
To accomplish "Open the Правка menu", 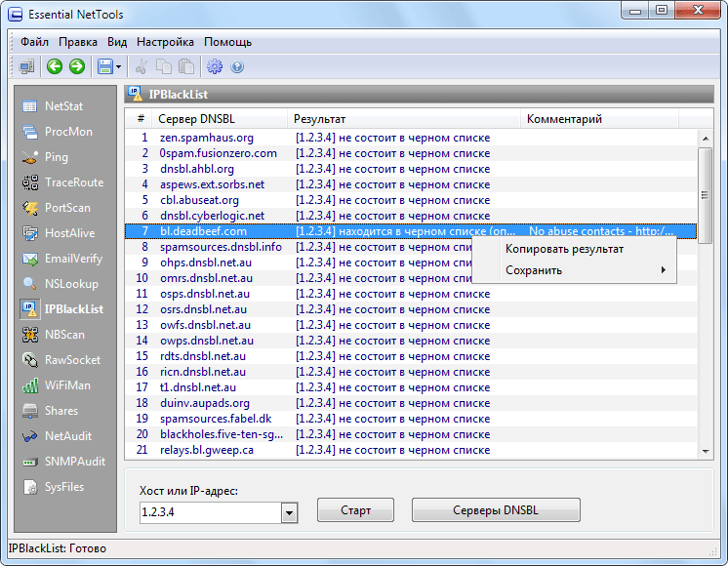I will coord(78,42).
